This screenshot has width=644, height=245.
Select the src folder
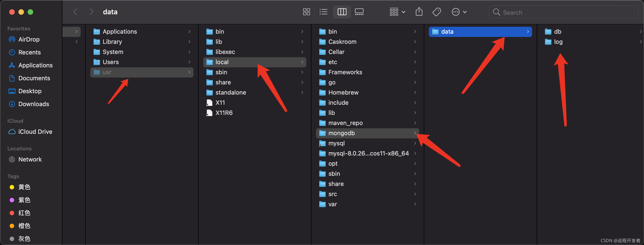368,194
